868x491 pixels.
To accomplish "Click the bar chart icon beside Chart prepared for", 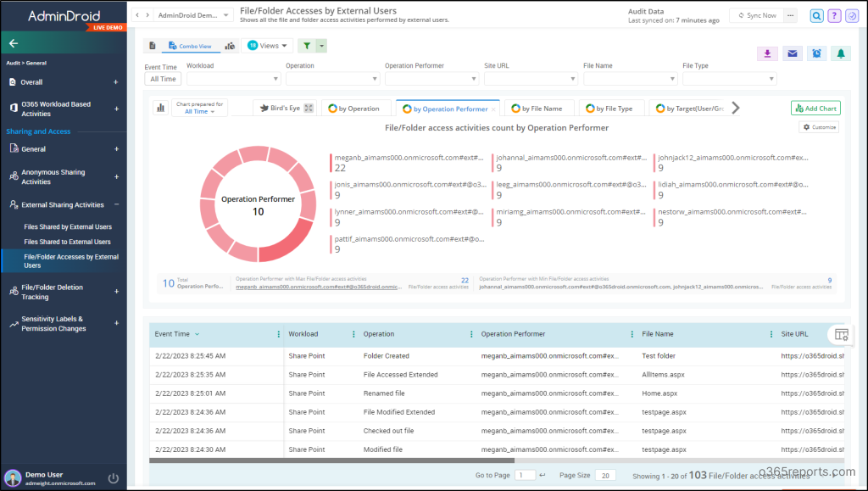I will click(160, 108).
